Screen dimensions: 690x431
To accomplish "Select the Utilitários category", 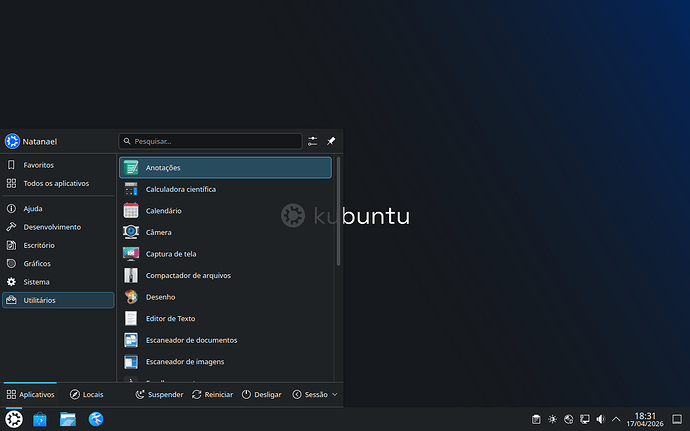I will tap(58, 300).
